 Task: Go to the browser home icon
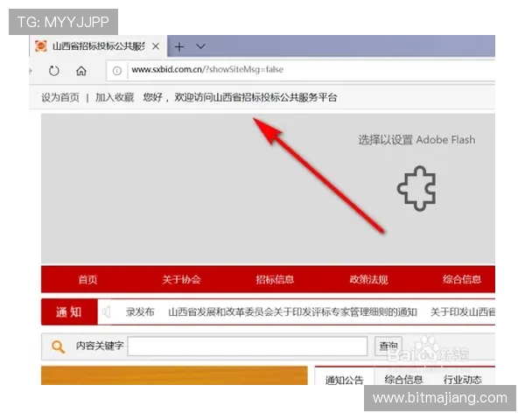click(x=81, y=71)
